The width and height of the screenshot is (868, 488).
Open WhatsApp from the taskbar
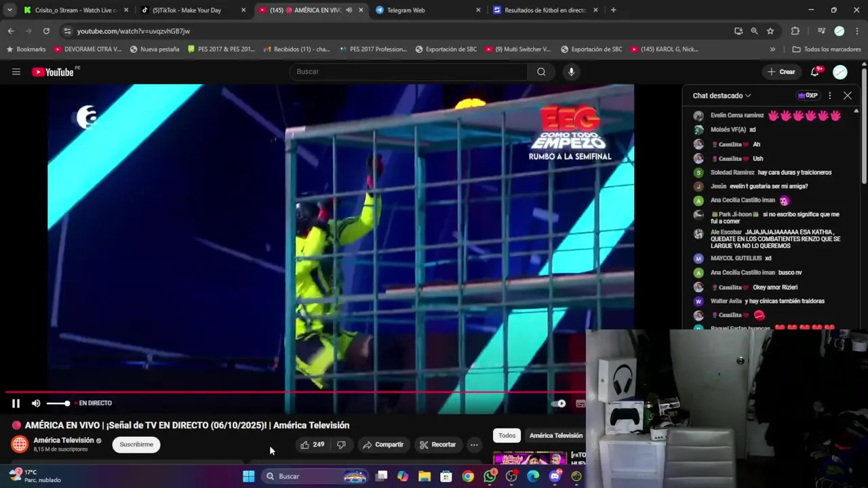coord(490,476)
